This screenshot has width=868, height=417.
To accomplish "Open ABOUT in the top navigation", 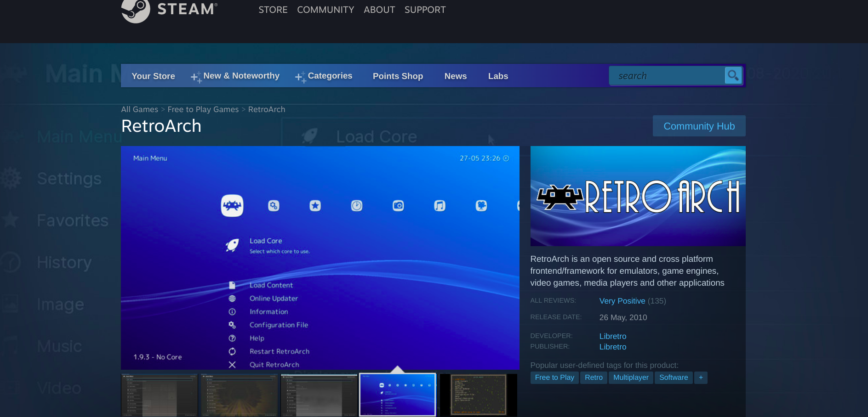I will [x=379, y=10].
